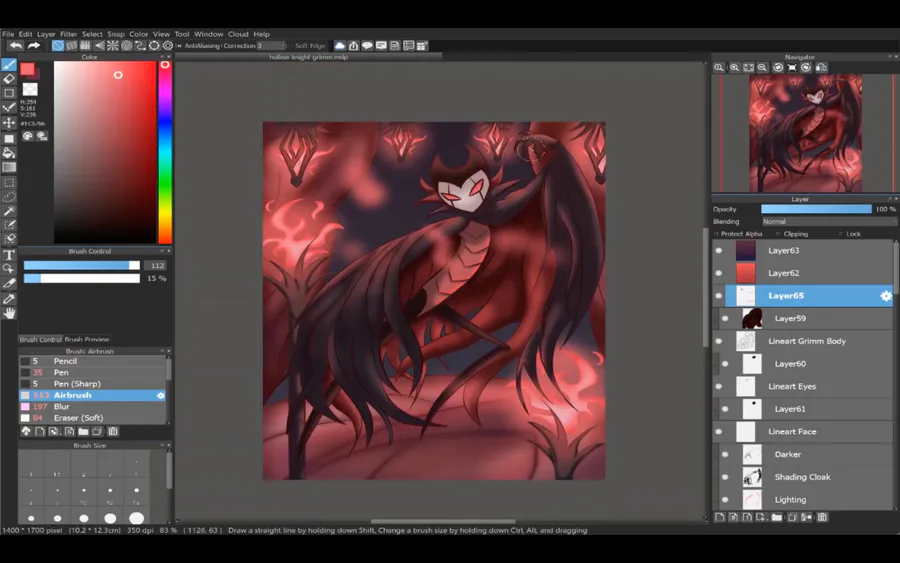The height and width of the screenshot is (563, 900).
Task: Click the zoom out icon in Navigator
Action: point(762,67)
